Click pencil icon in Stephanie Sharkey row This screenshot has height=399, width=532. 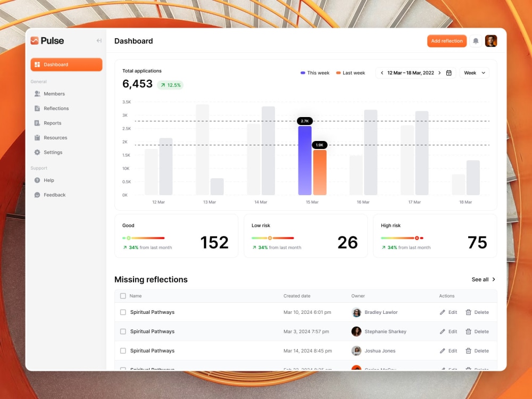(x=443, y=331)
